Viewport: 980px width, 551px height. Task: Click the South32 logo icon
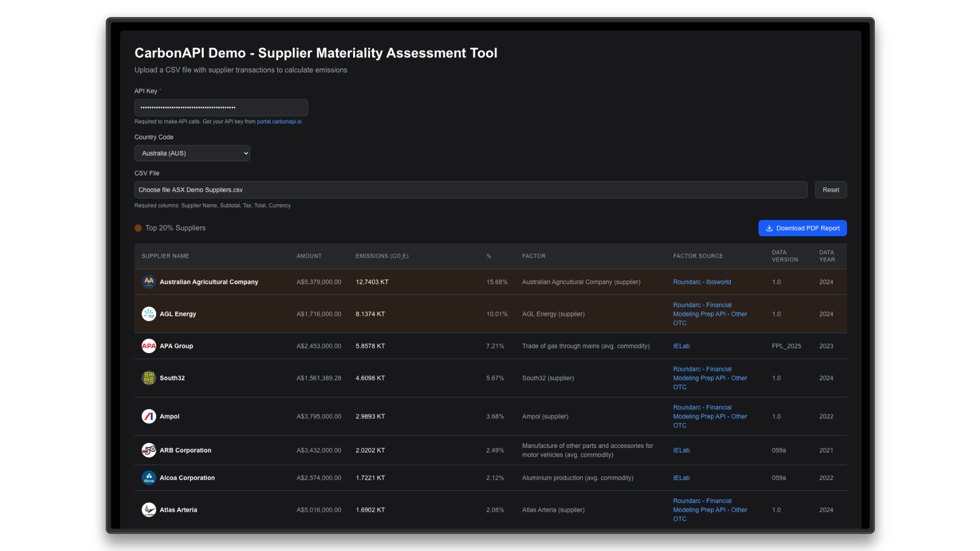[x=149, y=378]
